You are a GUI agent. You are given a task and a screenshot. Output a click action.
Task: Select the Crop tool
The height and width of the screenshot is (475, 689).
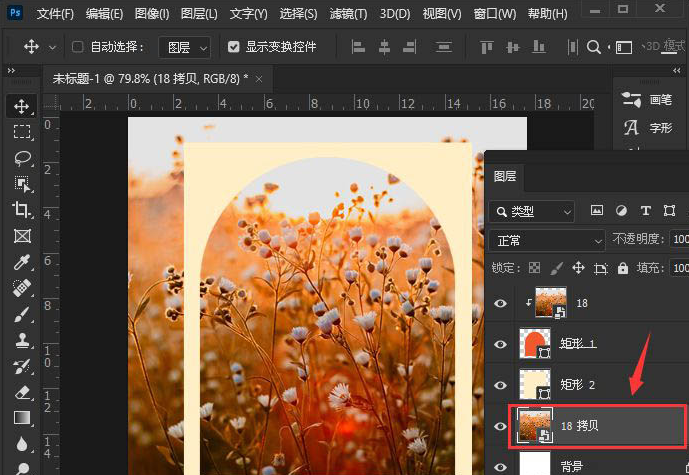(22, 210)
